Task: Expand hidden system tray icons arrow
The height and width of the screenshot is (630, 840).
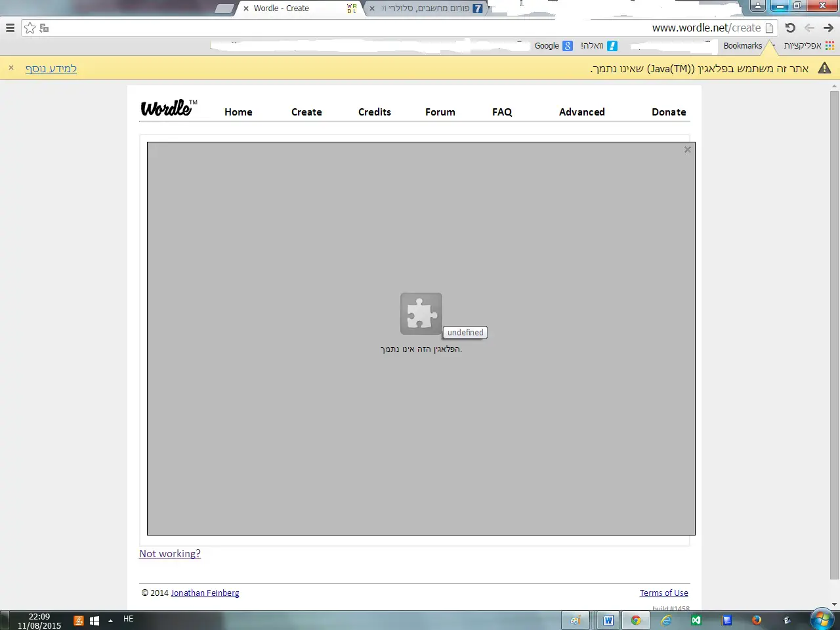Action: pyautogui.click(x=110, y=620)
